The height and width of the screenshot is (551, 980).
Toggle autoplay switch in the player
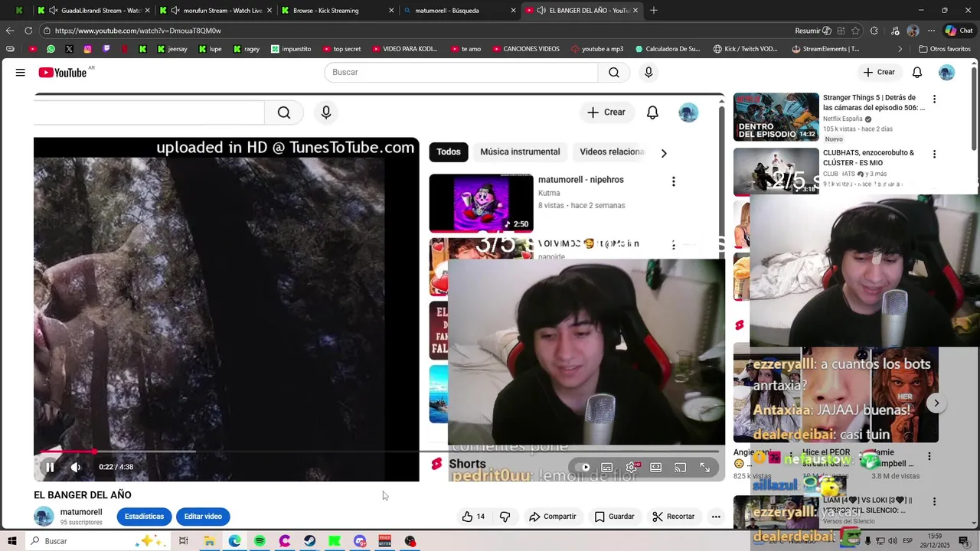pyautogui.click(x=583, y=468)
